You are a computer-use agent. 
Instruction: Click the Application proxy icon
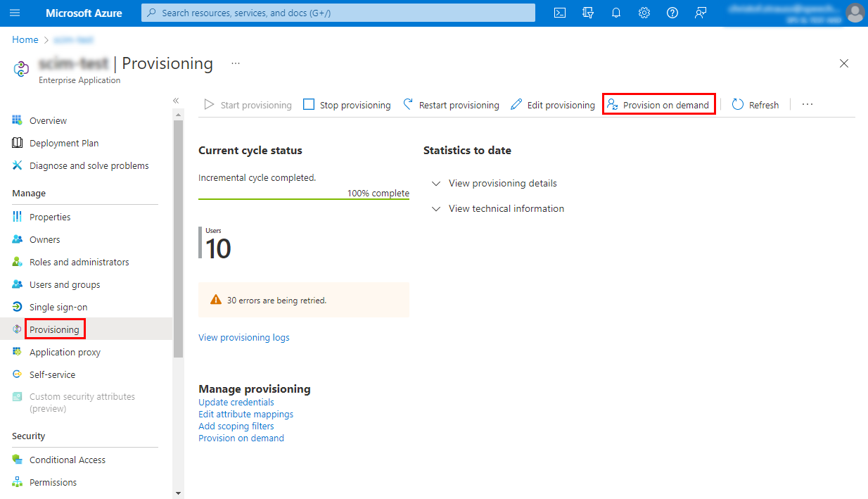pos(18,352)
